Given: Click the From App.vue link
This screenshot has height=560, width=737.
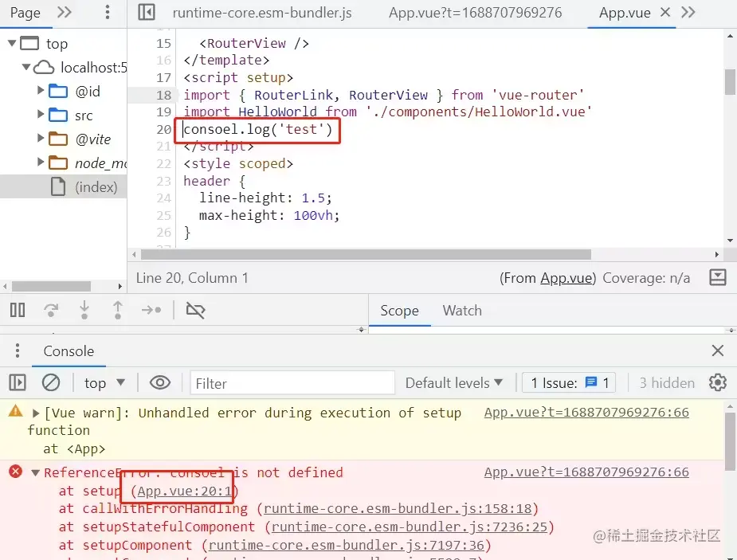Looking at the screenshot, I should pyautogui.click(x=566, y=278).
